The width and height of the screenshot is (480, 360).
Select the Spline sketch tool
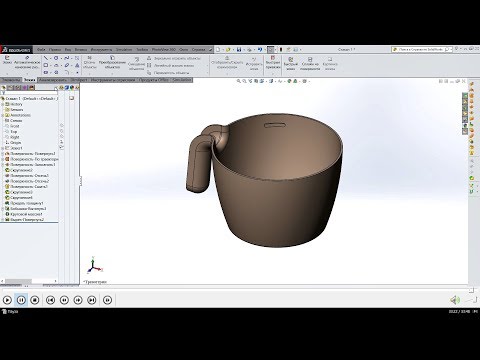coord(67,58)
